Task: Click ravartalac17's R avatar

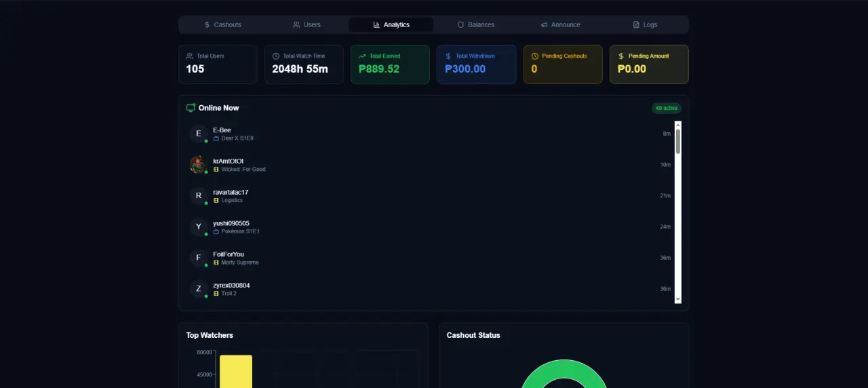Action: (199, 196)
